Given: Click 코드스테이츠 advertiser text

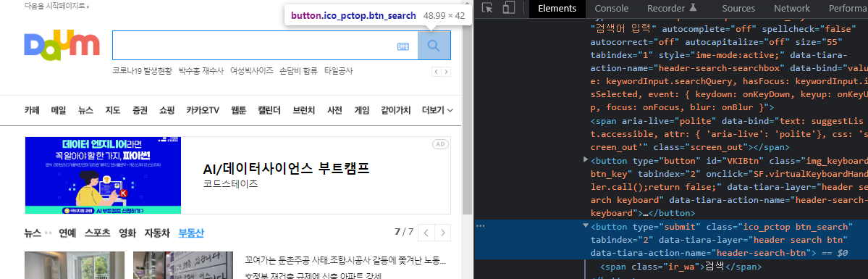Looking at the screenshot, I should point(230,183).
